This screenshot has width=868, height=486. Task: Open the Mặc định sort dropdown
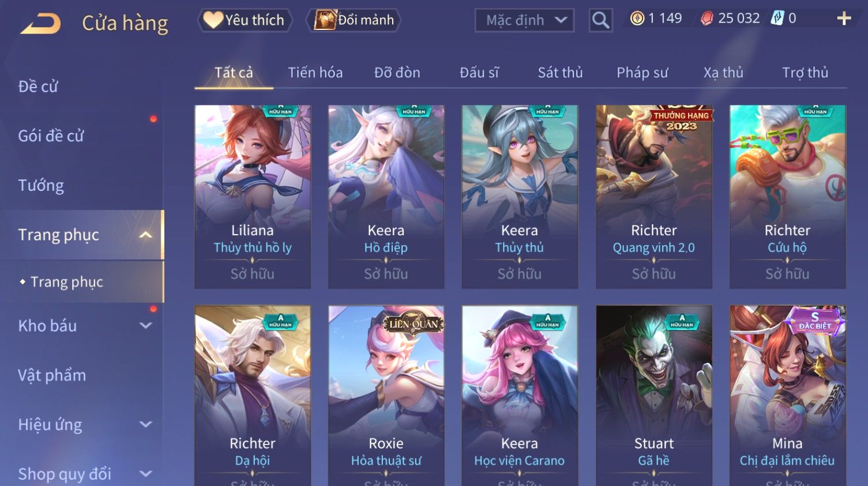[524, 21]
